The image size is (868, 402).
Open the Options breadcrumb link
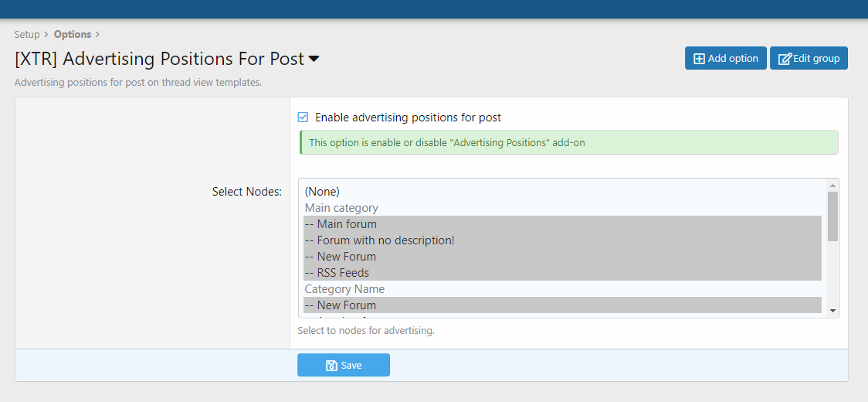73,34
